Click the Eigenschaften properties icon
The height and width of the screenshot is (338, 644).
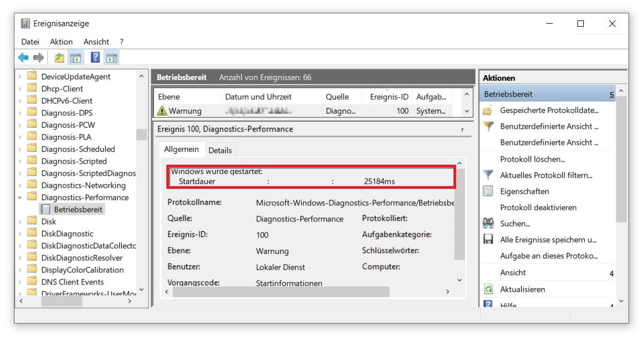point(488,191)
